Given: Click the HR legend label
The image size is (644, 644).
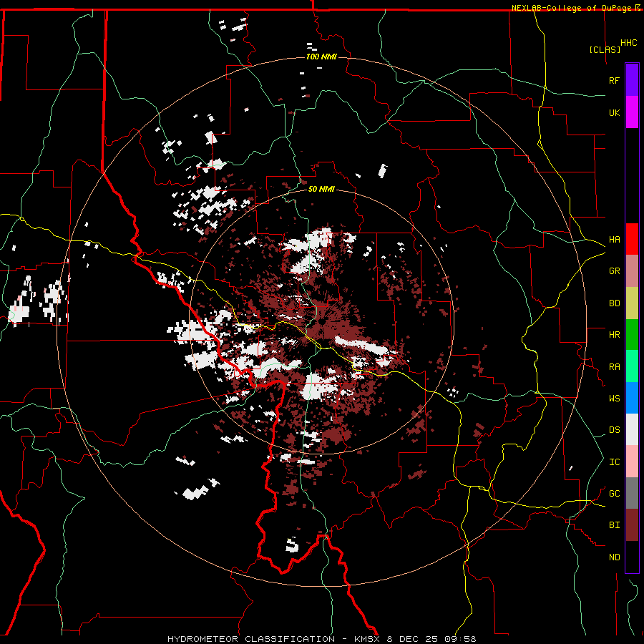Looking at the screenshot, I should pos(614,335).
